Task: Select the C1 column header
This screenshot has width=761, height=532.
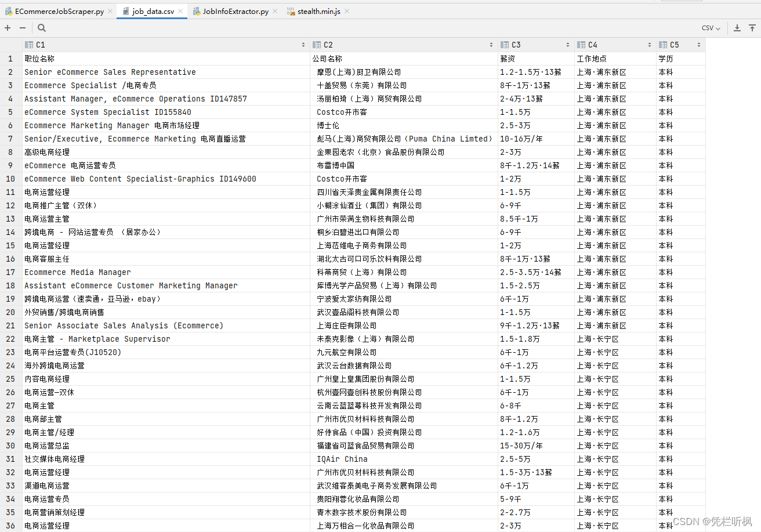Action: coord(166,45)
